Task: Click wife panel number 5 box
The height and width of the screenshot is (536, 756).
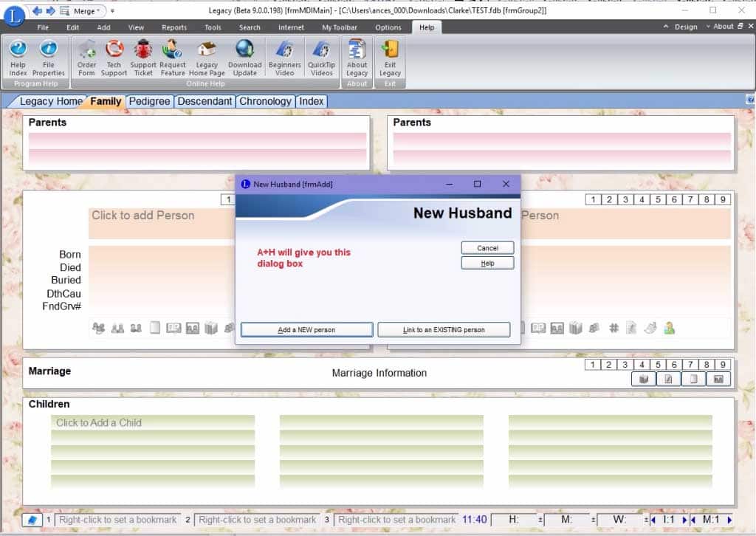Action: point(658,199)
